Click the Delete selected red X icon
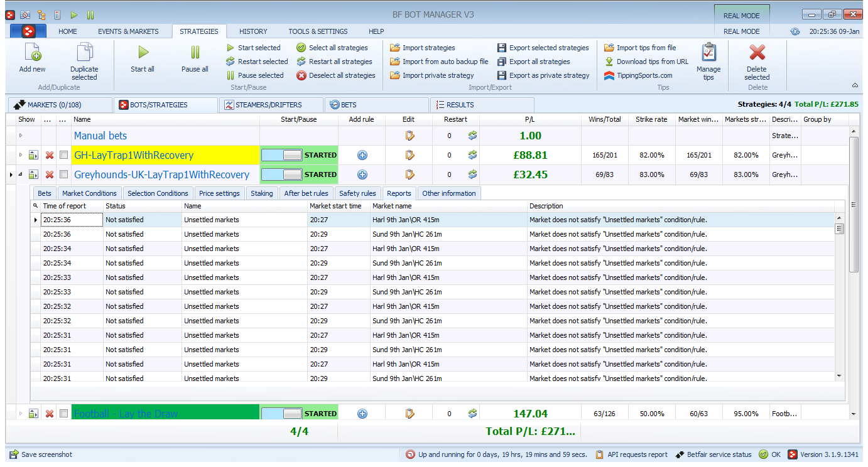Viewport: 868px width, 467px height. [757, 53]
